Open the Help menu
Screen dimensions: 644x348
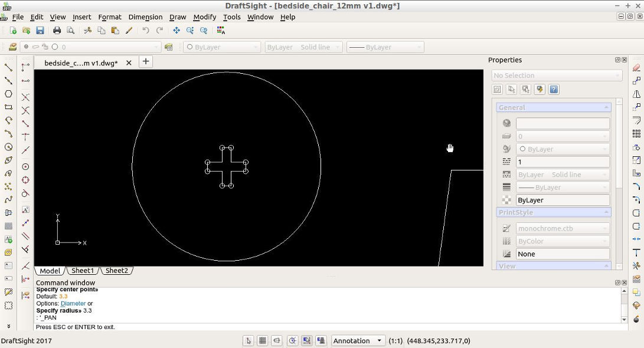(287, 17)
